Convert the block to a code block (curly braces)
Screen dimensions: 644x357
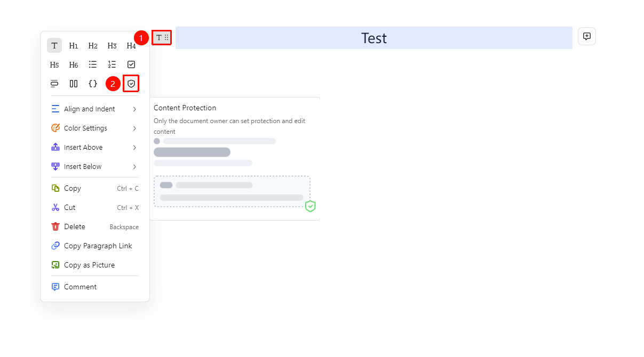(93, 84)
